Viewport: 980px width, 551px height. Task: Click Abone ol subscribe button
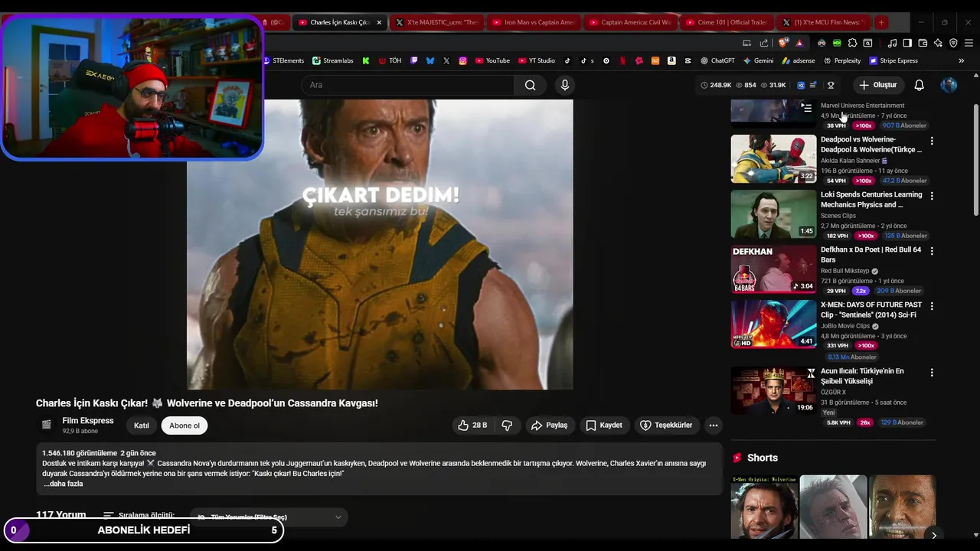(x=185, y=425)
